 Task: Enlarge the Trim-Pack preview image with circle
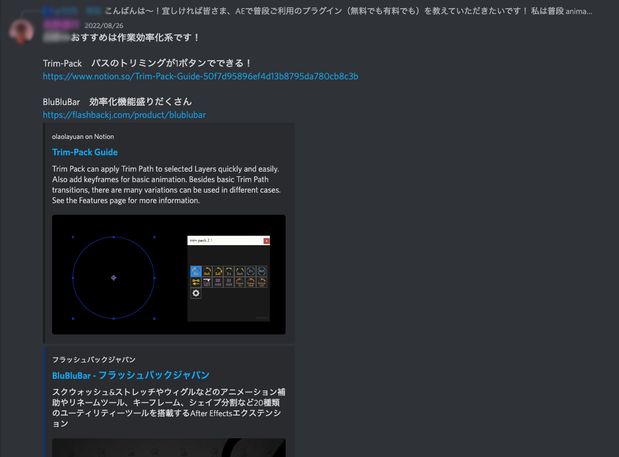169,275
